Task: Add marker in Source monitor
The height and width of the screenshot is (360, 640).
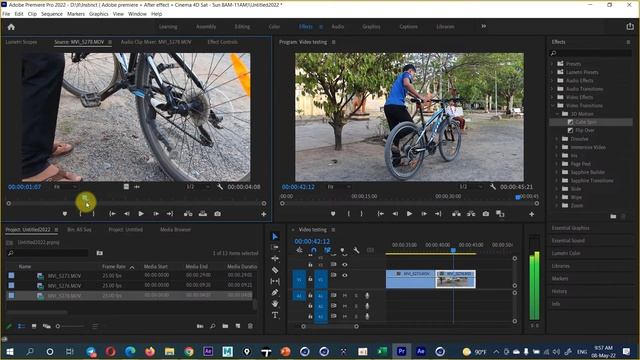Action: (x=64, y=214)
